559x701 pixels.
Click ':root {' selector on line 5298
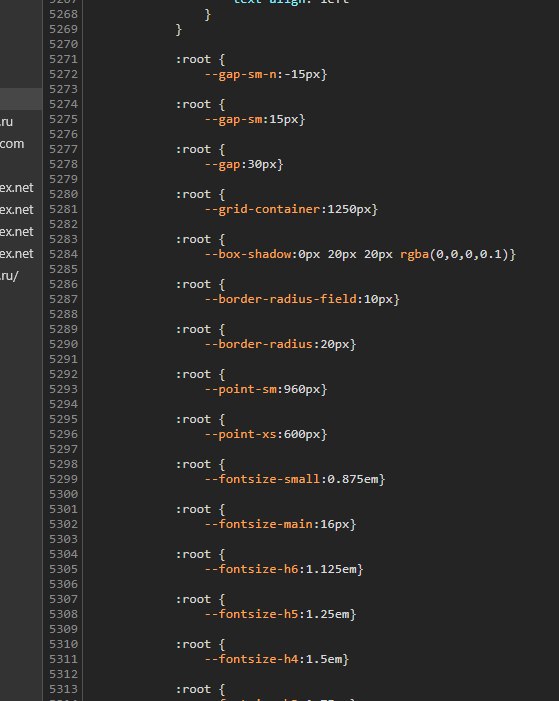[x=200, y=465]
